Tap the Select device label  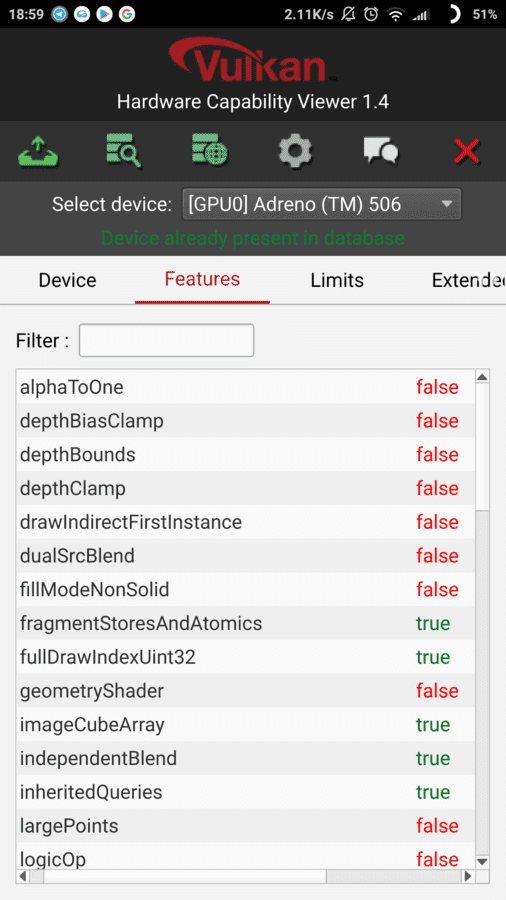pyautogui.click(x=112, y=204)
